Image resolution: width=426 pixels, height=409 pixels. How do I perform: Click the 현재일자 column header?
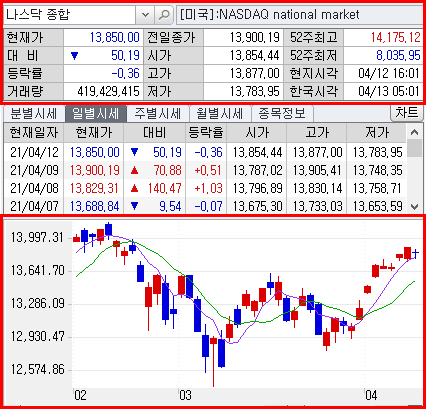coord(34,133)
